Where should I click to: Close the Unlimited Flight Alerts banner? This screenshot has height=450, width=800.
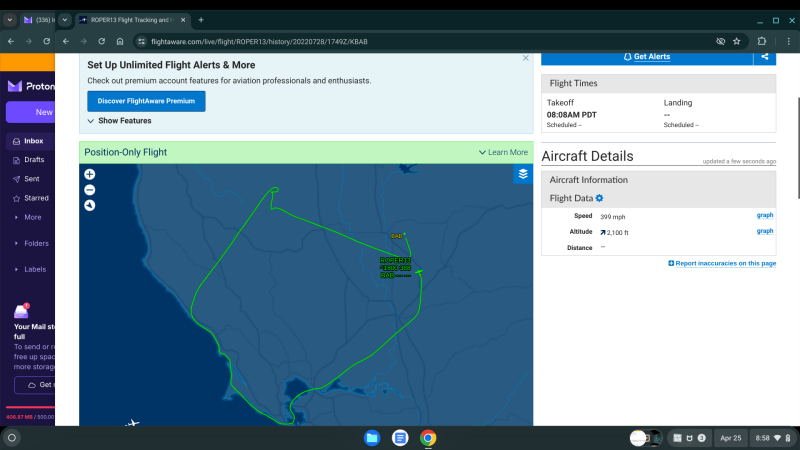[x=526, y=58]
